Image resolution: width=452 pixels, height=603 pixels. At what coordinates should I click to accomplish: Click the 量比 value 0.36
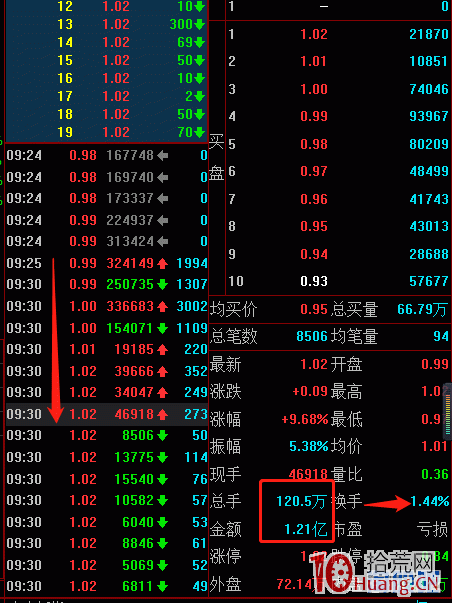tap(435, 474)
